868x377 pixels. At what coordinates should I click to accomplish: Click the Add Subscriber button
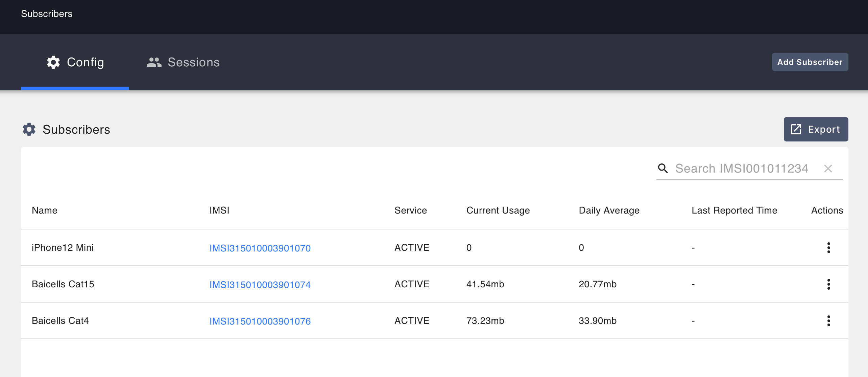tap(810, 62)
